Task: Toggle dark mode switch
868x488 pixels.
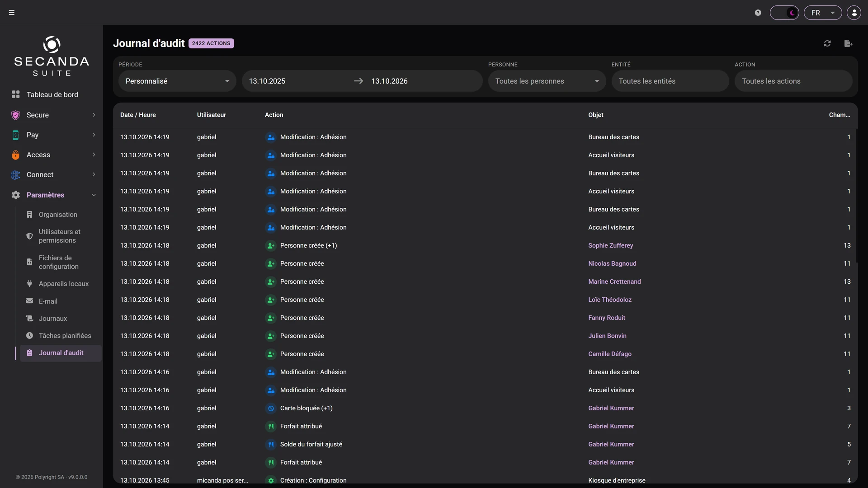Action: tap(784, 13)
